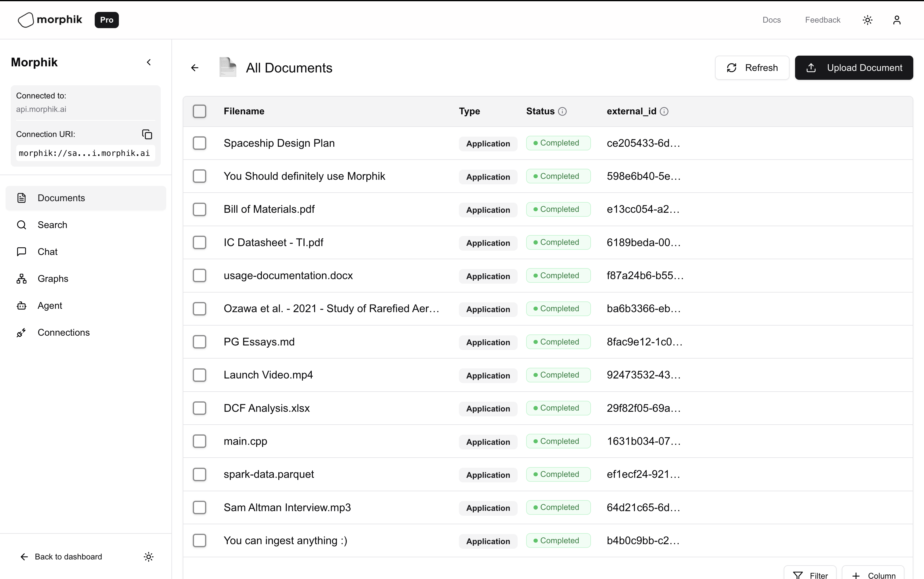
Task: Return with the Back to dashboard link
Action: click(x=61, y=556)
